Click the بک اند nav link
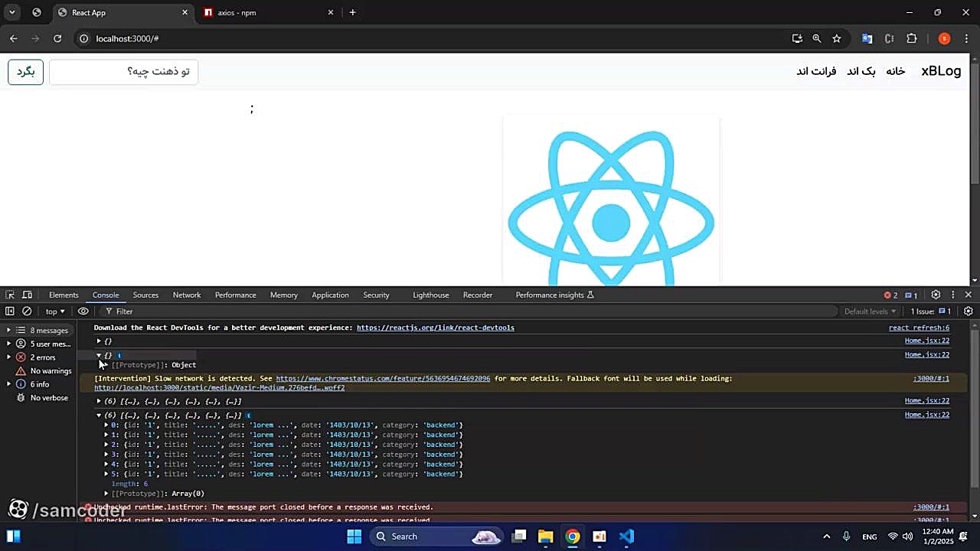Screen dimensions: 980x551 pos(861,71)
